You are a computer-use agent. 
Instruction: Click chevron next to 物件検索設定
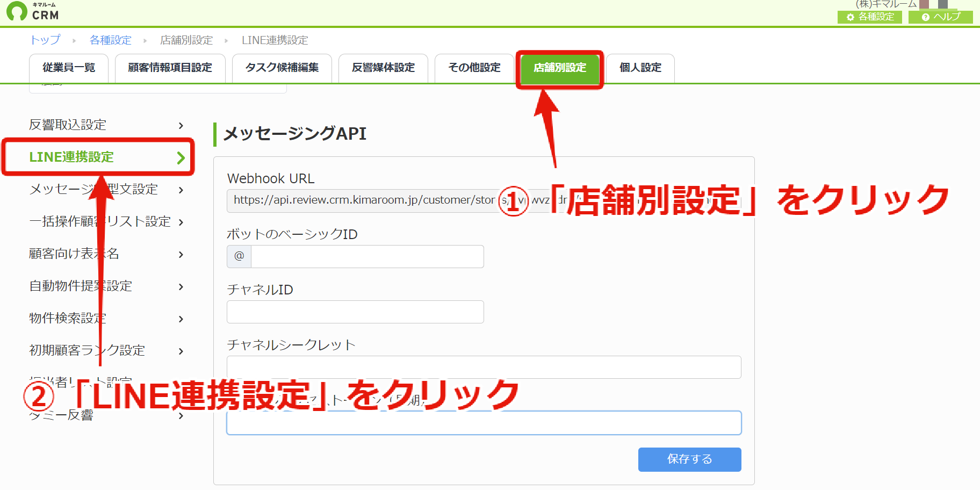tap(181, 319)
